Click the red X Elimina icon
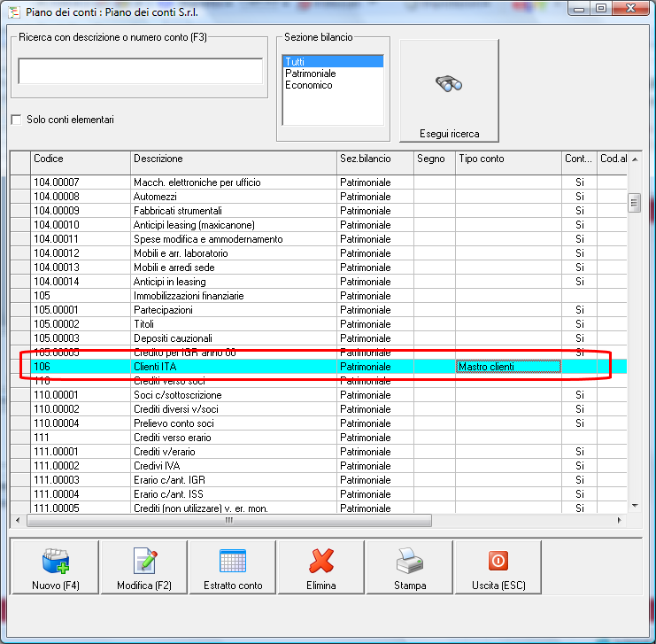Viewport: 656px width, 644px height. coord(321,561)
